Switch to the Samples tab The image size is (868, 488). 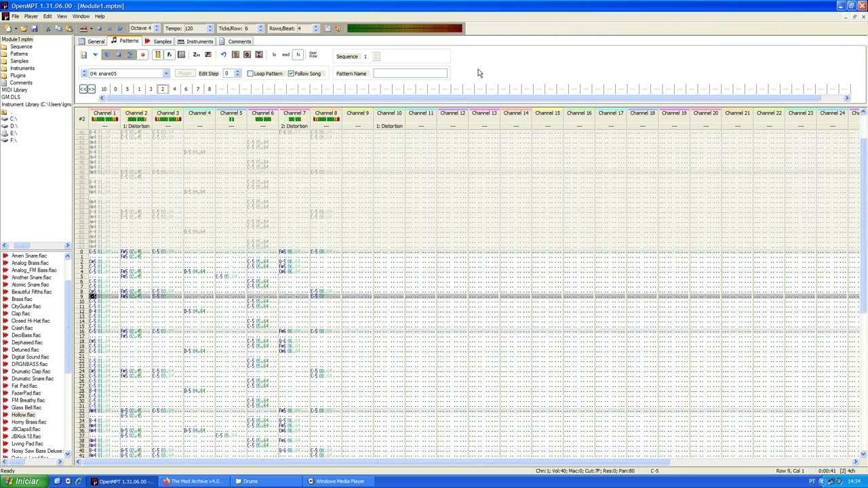pos(158,41)
